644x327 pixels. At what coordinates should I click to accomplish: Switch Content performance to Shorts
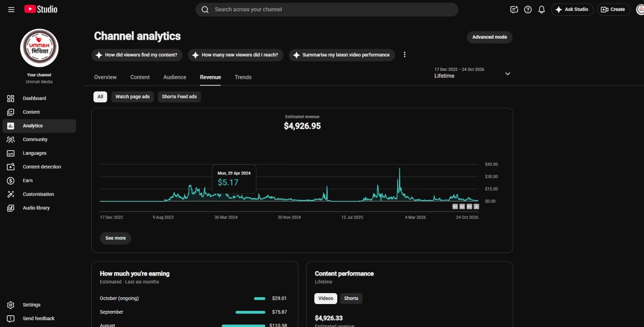(x=351, y=298)
